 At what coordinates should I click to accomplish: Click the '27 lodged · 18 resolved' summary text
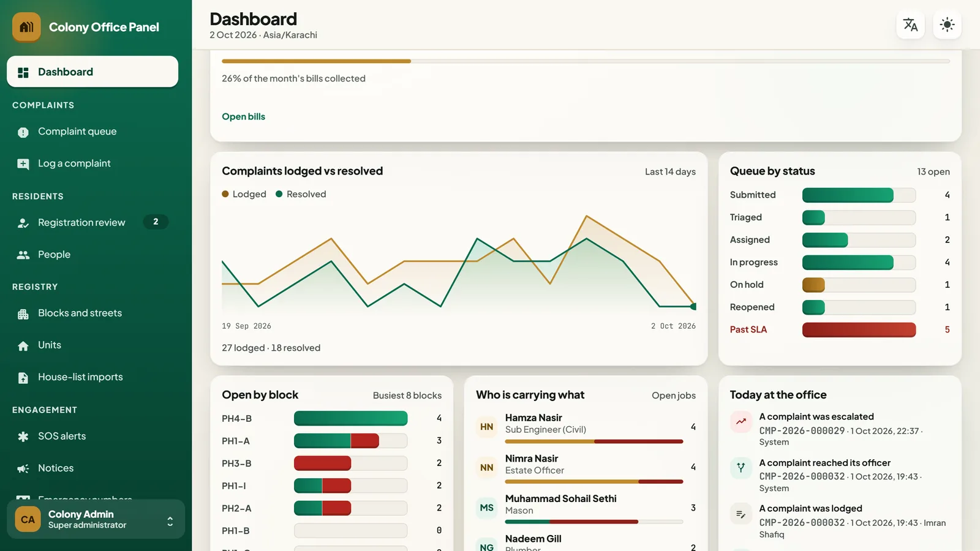point(271,348)
